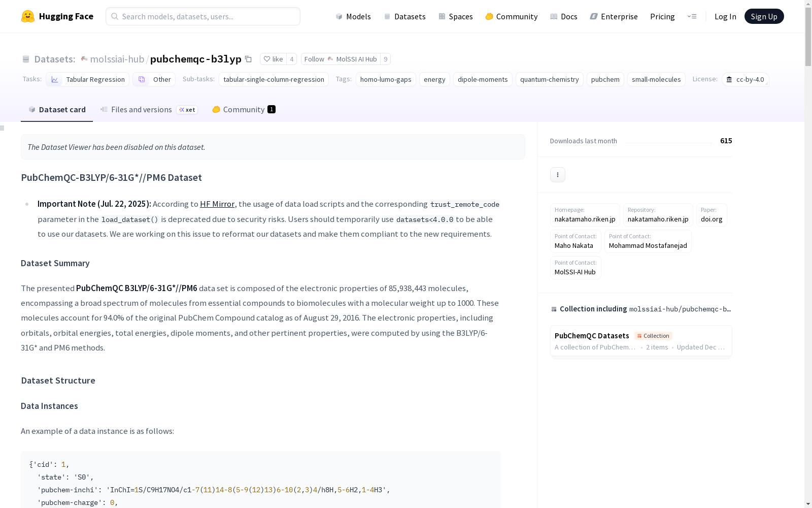The height and width of the screenshot is (508, 812).
Task: Click the Sign Up button
Action: click(x=764, y=16)
